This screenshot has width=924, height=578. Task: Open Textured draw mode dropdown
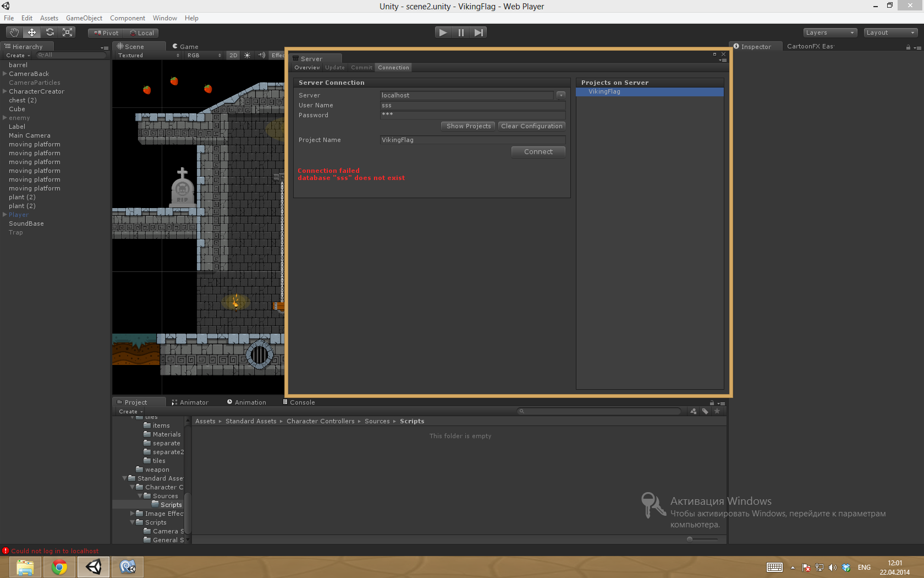148,56
